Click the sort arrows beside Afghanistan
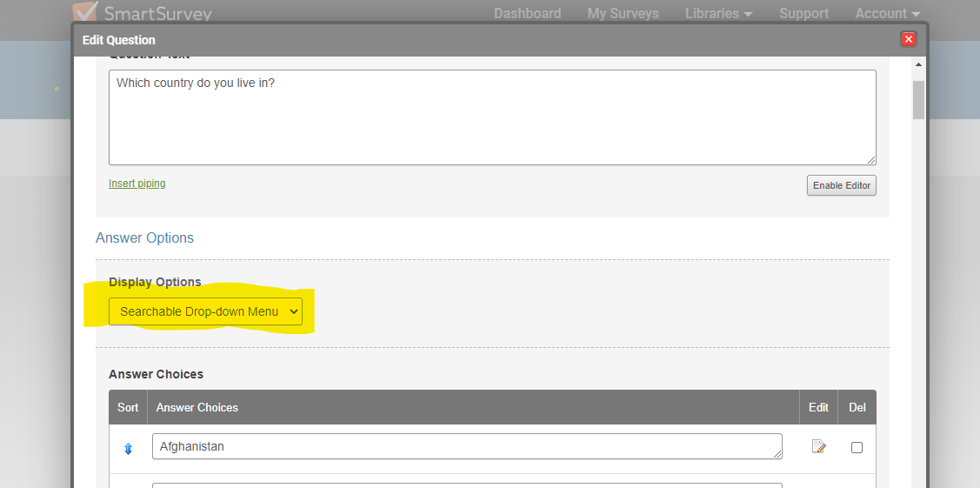 tap(128, 448)
